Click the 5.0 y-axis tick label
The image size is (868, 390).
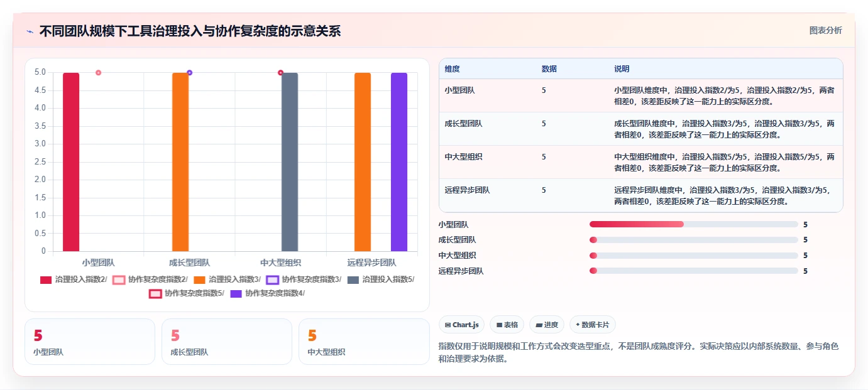40,72
